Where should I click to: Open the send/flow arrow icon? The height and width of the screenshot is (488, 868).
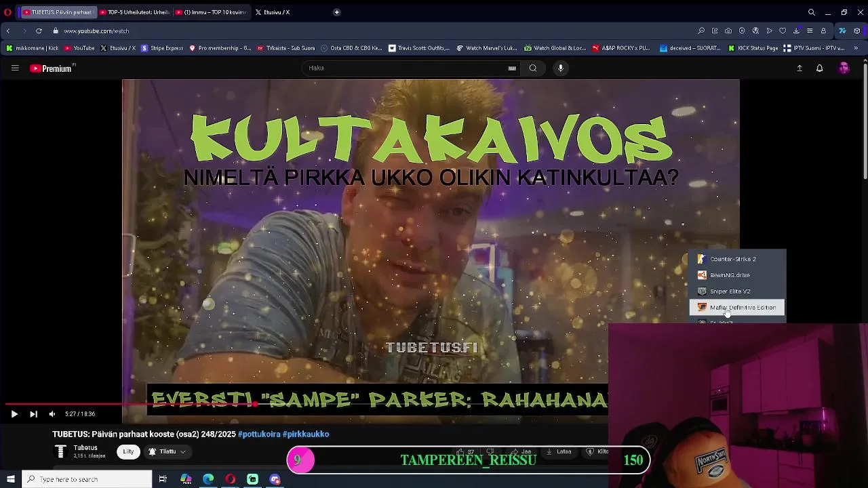[x=769, y=31]
